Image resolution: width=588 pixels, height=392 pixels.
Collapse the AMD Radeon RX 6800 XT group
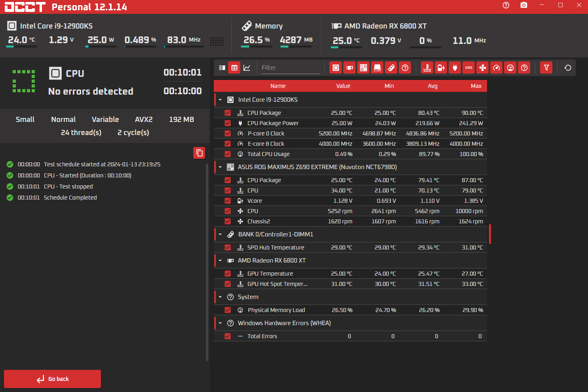pyautogui.click(x=221, y=261)
